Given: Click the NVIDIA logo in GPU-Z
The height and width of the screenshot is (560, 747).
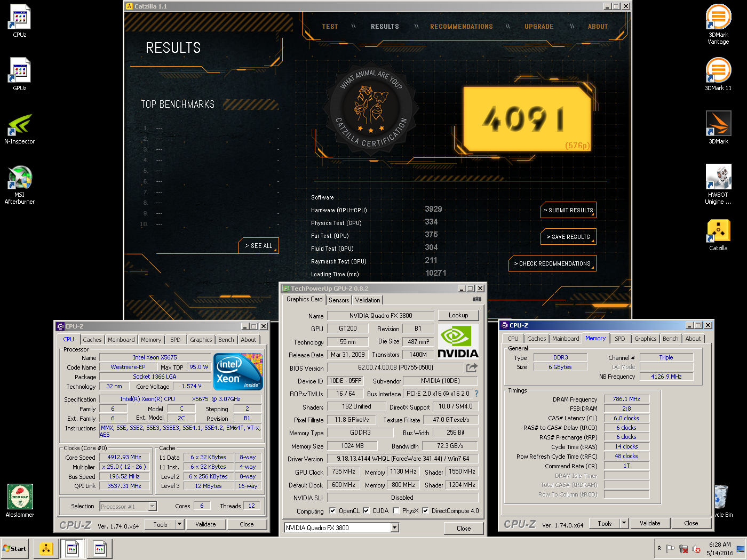Looking at the screenshot, I should tap(458, 341).
